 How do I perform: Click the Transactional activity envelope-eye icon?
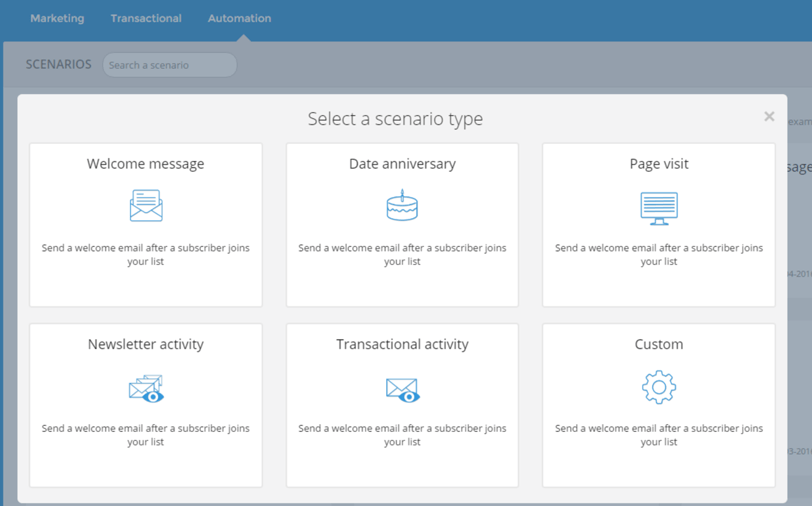click(x=403, y=390)
